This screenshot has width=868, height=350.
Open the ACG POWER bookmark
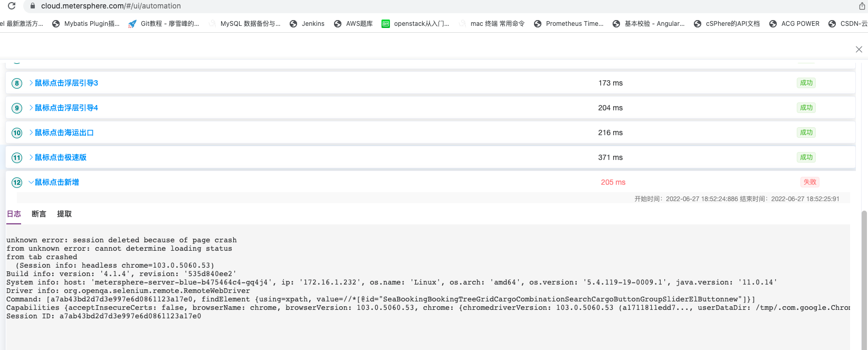coord(794,24)
